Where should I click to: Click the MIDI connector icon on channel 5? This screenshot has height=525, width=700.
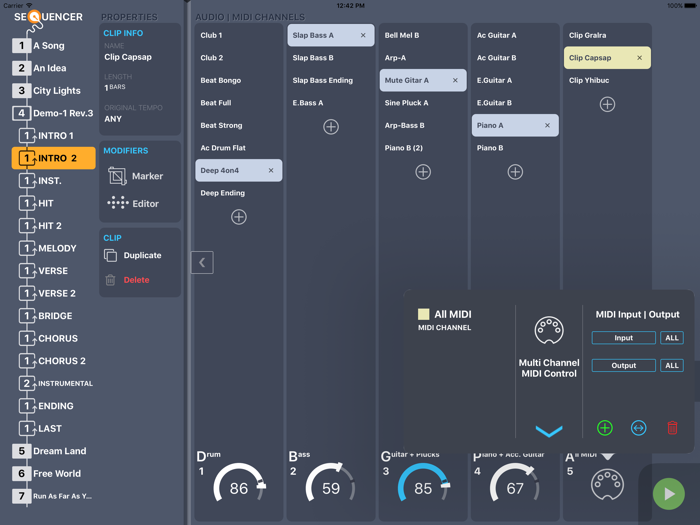click(607, 485)
